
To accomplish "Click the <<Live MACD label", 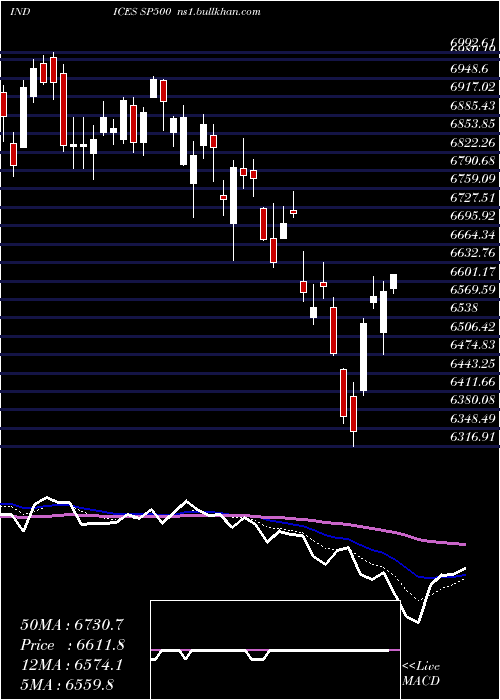I will coord(421,674).
